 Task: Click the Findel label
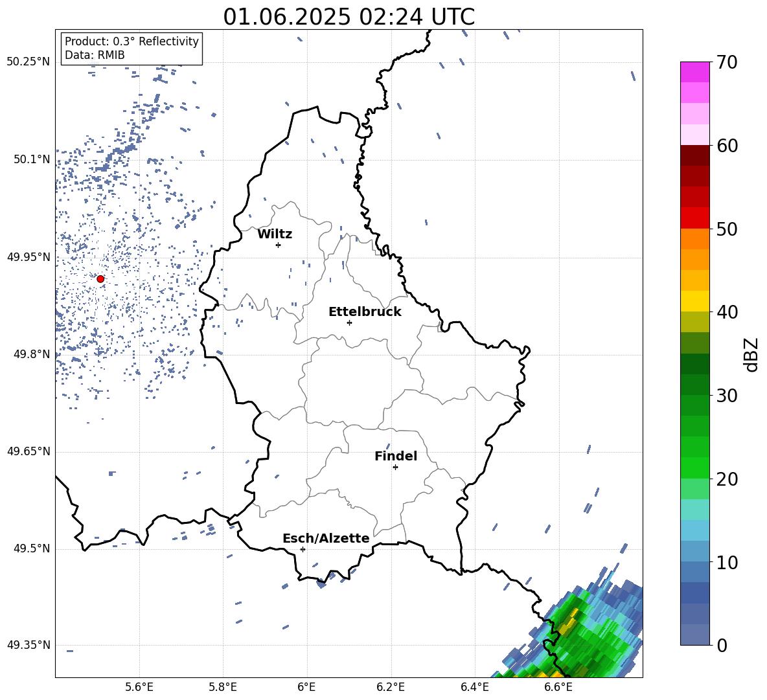pos(396,456)
